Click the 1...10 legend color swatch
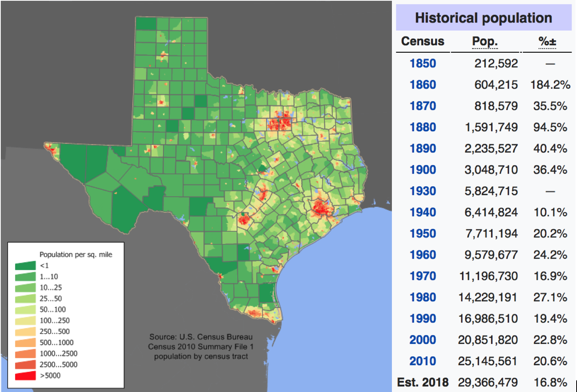The height and width of the screenshot is (392, 577). click(x=25, y=277)
